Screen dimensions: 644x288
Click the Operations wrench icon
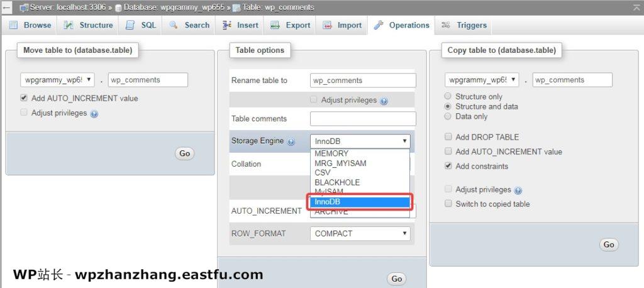point(379,25)
